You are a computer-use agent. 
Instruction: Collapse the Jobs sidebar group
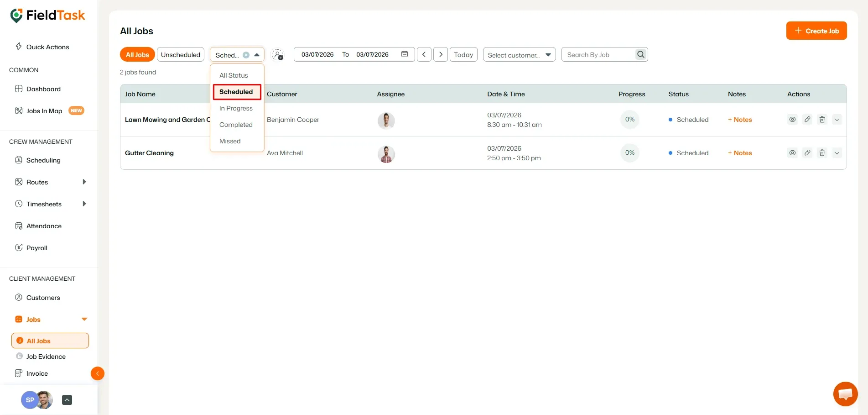[x=84, y=319]
